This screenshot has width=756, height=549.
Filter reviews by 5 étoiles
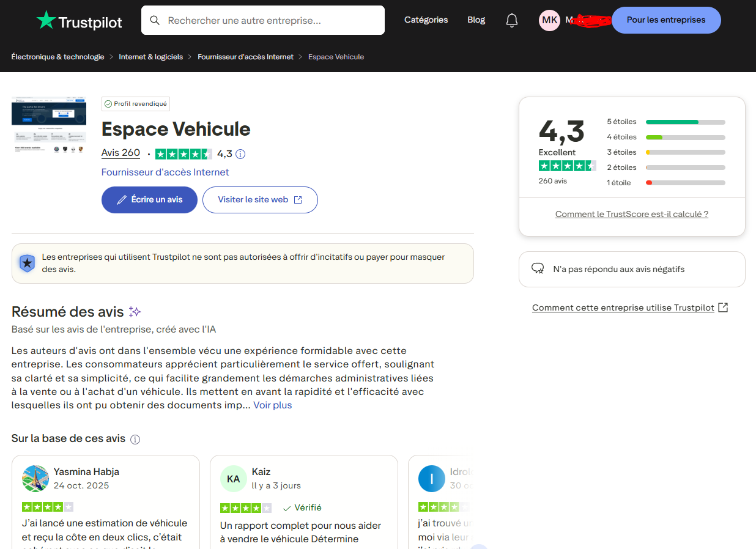pos(685,122)
